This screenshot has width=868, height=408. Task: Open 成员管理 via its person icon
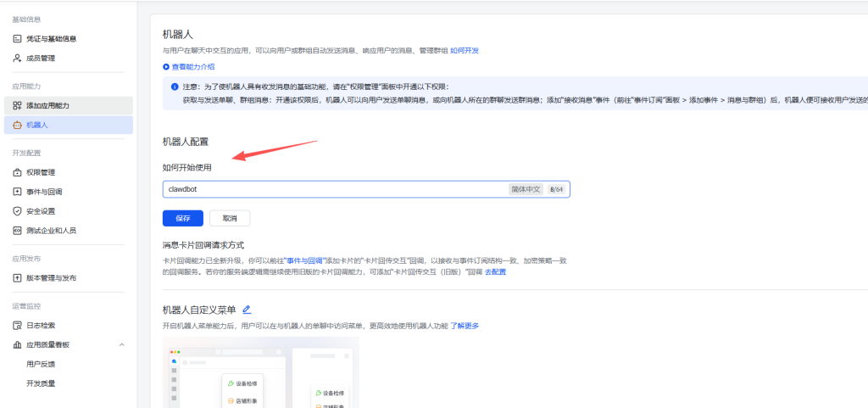tap(17, 59)
